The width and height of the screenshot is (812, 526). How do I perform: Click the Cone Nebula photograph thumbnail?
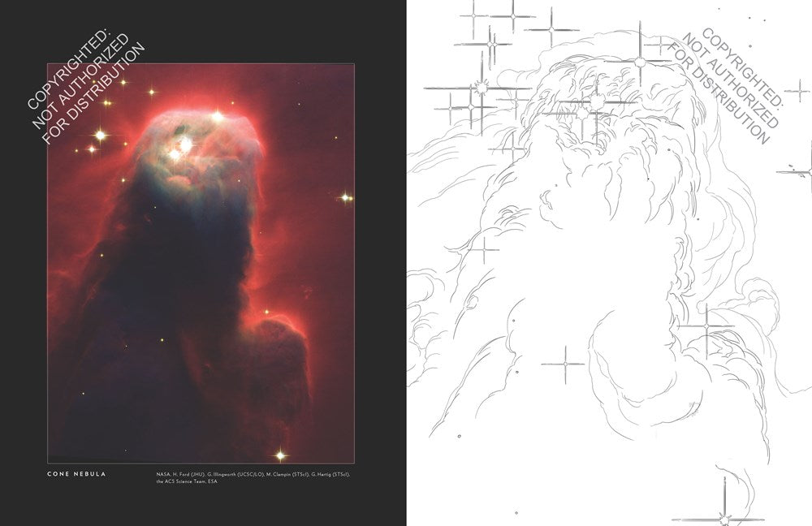click(200, 260)
